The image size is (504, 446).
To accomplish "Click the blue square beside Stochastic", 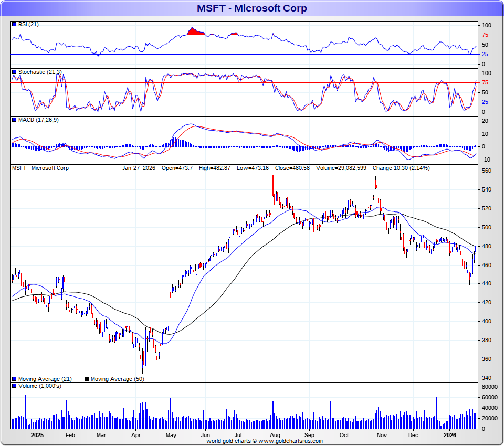I will click(14, 72).
